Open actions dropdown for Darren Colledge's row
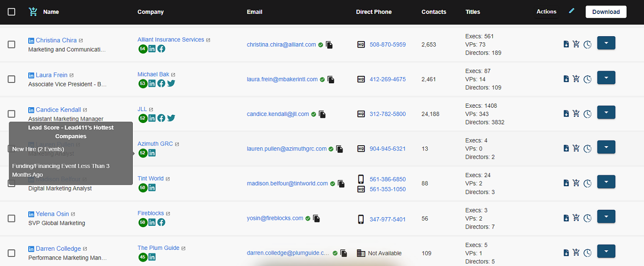Viewport: 644px width, 266px height. [x=606, y=251]
